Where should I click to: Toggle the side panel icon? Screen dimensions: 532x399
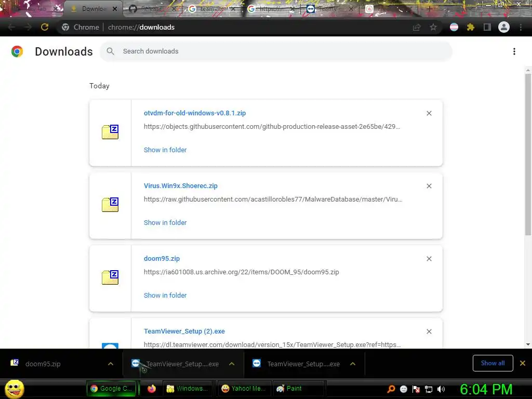[x=487, y=27]
